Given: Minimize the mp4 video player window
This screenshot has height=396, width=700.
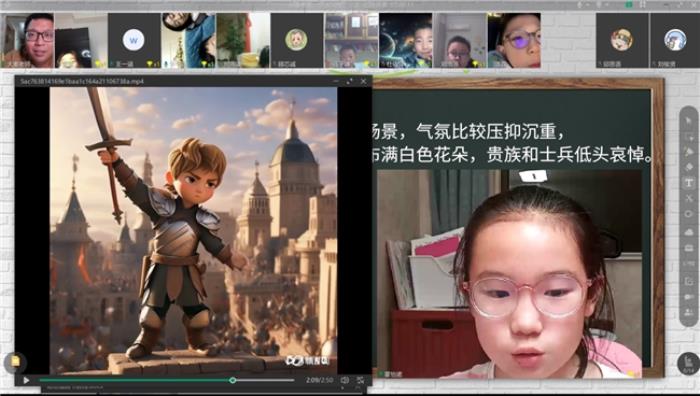Looking at the screenshot, I should (x=336, y=81).
